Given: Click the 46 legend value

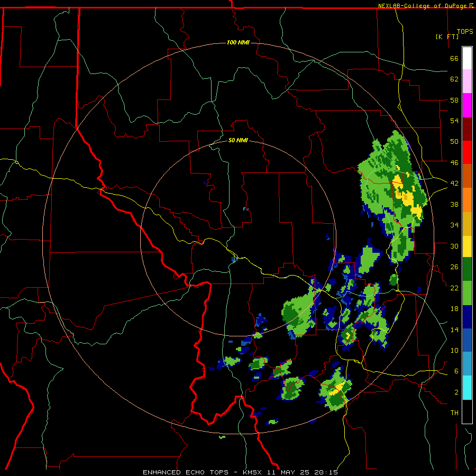Looking at the screenshot, I should (x=454, y=163).
